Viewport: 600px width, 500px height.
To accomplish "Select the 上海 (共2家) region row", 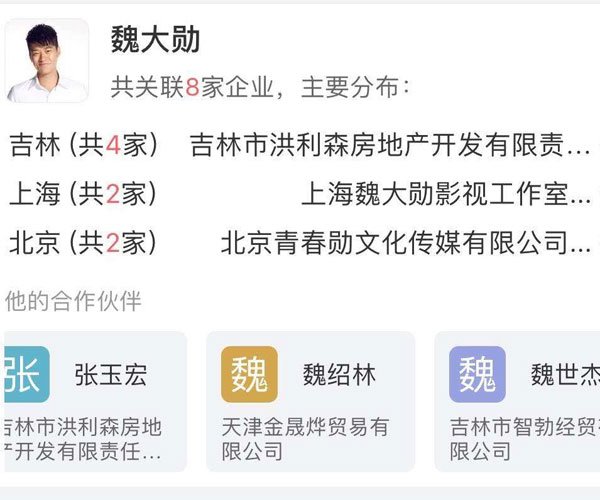I will 300,194.
